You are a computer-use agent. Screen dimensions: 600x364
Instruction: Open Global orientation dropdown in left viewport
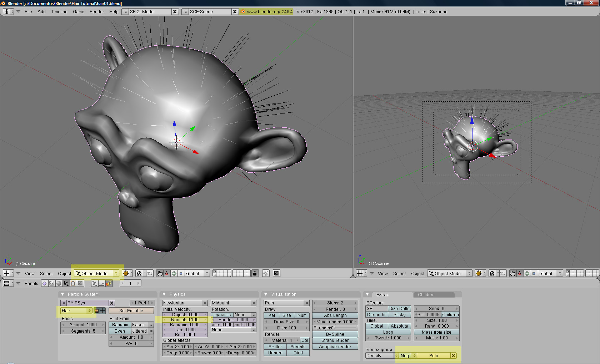(x=197, y=273)
